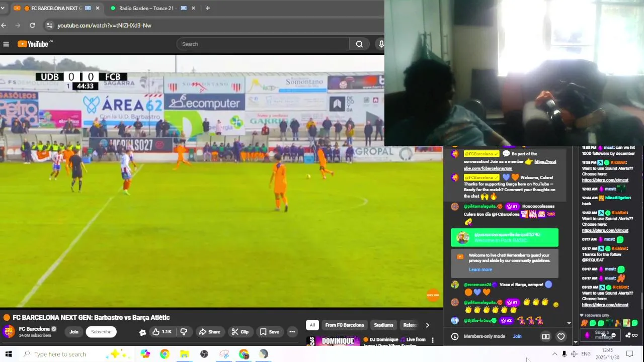Click inside the YouTube Search field
644x362 pixels.
[x=263, y=44]
